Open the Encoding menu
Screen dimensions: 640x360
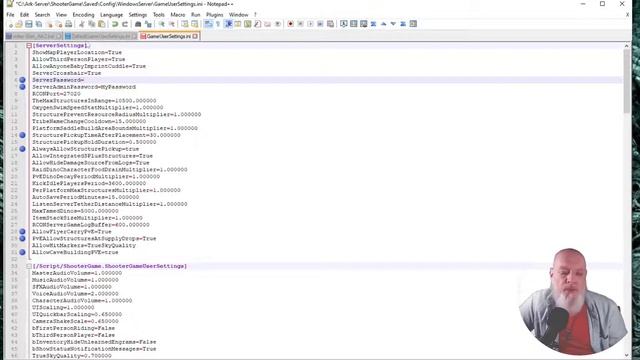point(83,15)
